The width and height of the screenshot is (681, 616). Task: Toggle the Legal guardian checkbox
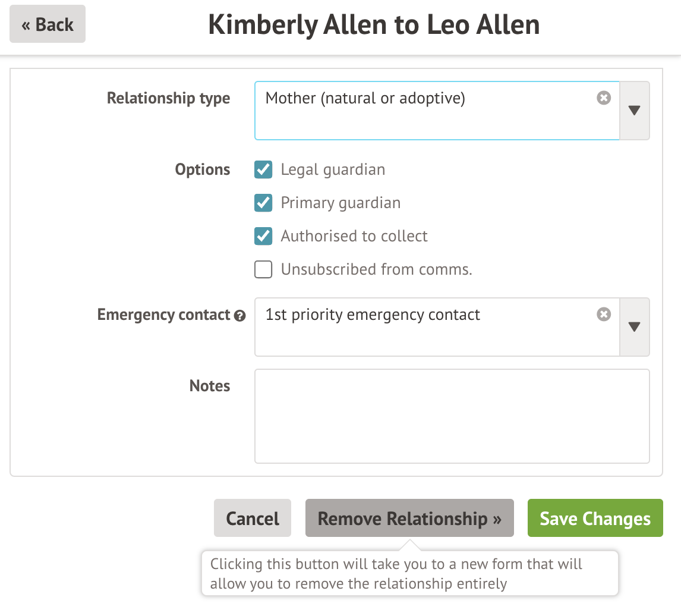pos(263,169)
